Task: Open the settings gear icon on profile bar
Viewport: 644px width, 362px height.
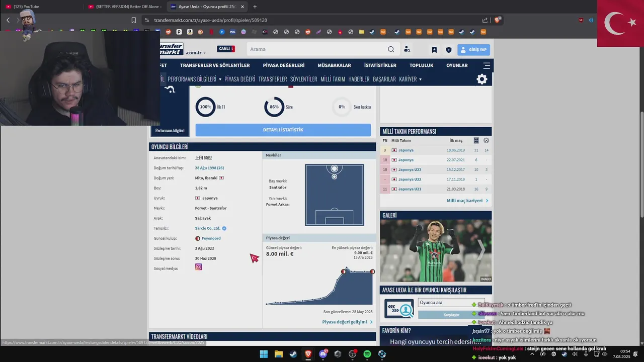Action: pos(482,79)
